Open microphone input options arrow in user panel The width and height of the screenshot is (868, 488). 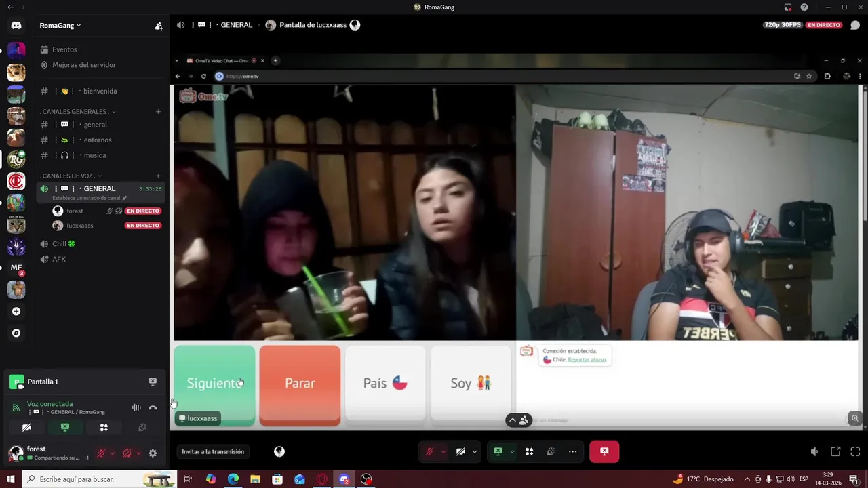click(113, 453)
